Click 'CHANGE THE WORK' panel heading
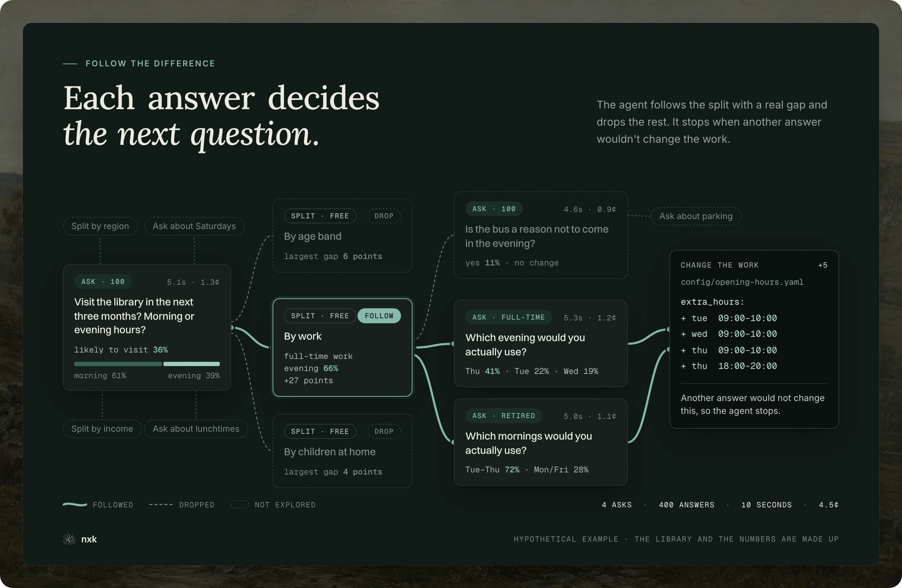This screenshot has height=588, width=902. [x=719, y=265]
